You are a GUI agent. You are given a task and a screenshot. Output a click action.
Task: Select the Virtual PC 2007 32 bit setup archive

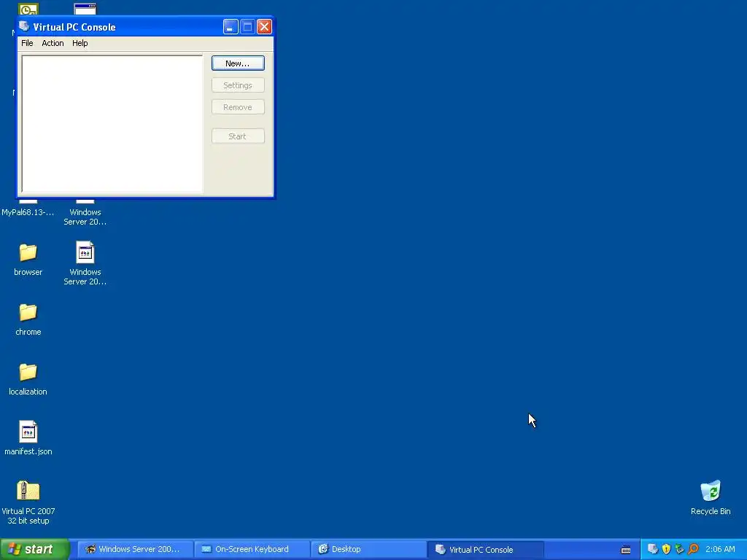pyautogui.click(x=28, y=491)
